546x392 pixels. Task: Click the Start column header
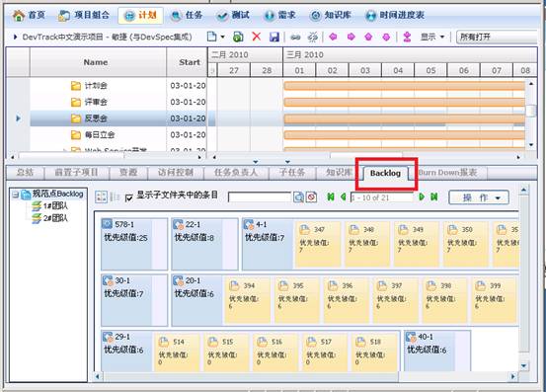click(187, 62)
